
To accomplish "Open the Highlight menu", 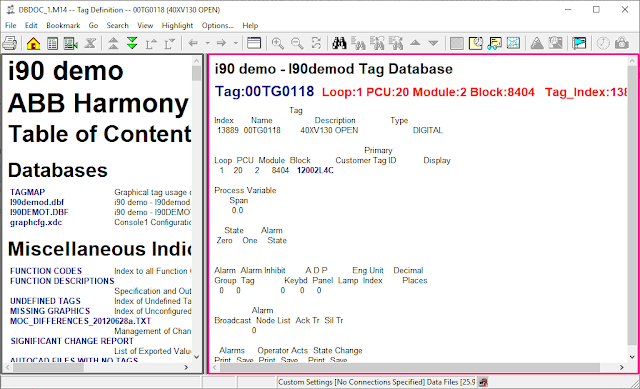I will coord(177,25).
